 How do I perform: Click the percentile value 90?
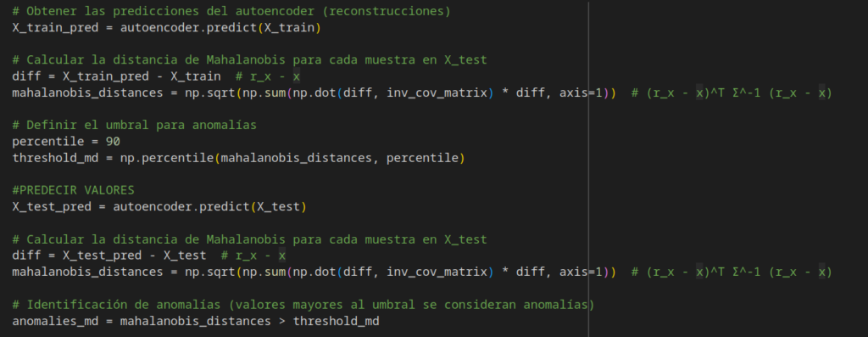click(113, 142)
